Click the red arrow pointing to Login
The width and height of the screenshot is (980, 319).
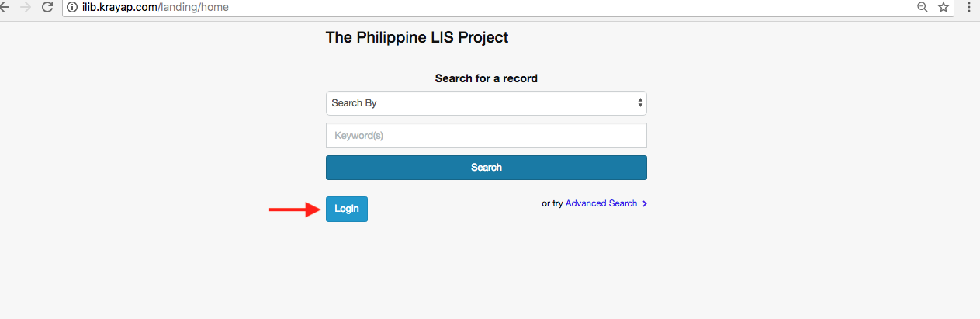coord(293,209)
